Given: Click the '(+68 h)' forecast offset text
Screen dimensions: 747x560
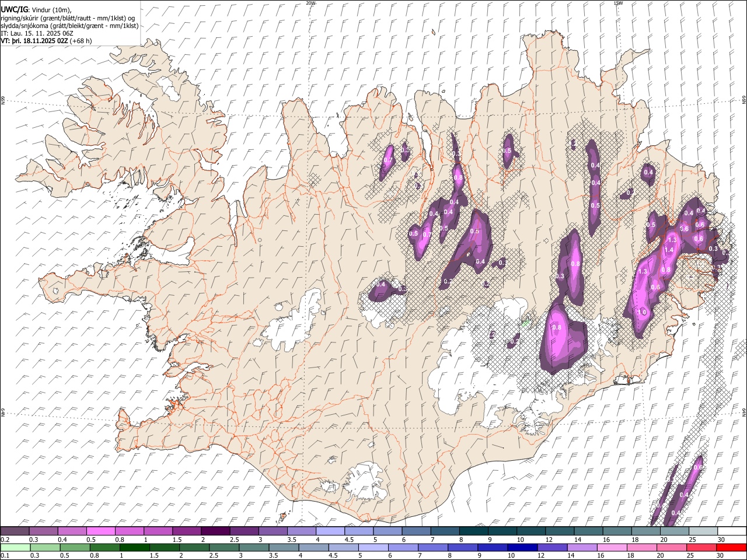Looking at the screenshot, I should pos(81,41).
